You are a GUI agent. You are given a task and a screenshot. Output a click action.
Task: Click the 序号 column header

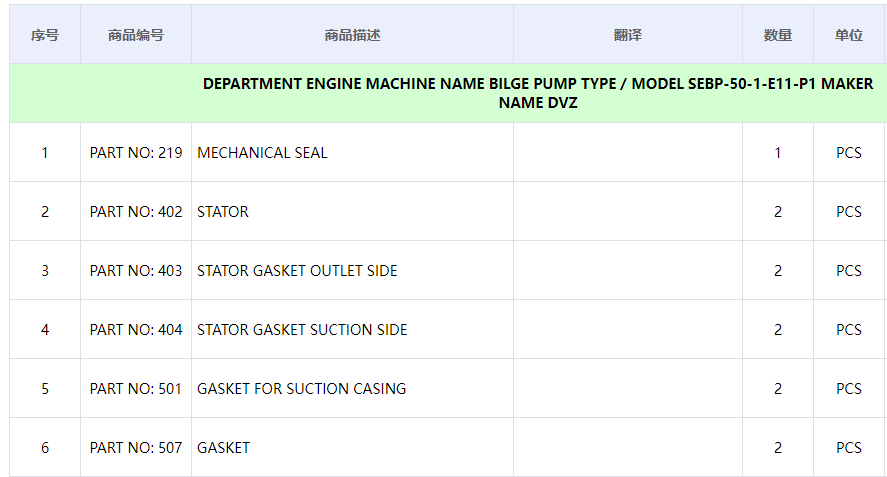pyautogui.click(x=45, y=35)
